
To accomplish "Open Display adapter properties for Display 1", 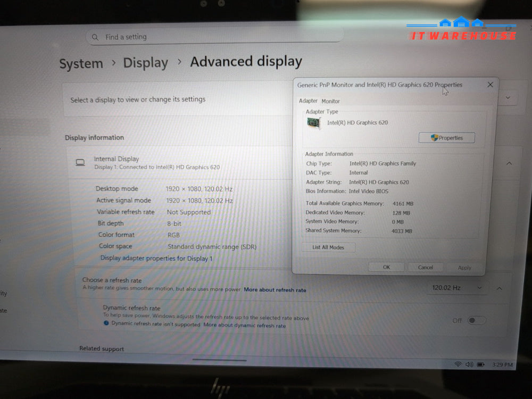I will 156,258.
